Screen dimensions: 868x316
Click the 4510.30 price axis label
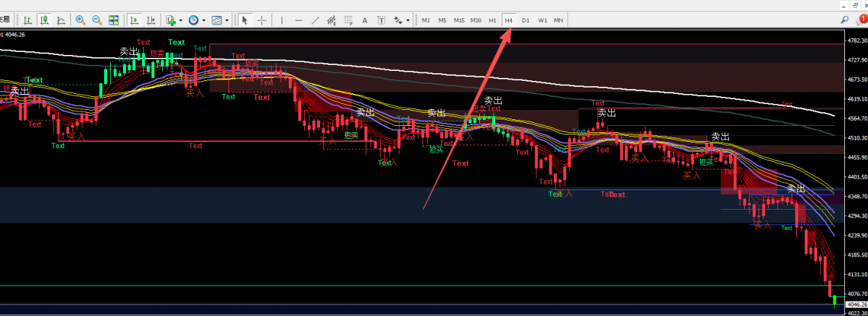[x=857, y=138]
